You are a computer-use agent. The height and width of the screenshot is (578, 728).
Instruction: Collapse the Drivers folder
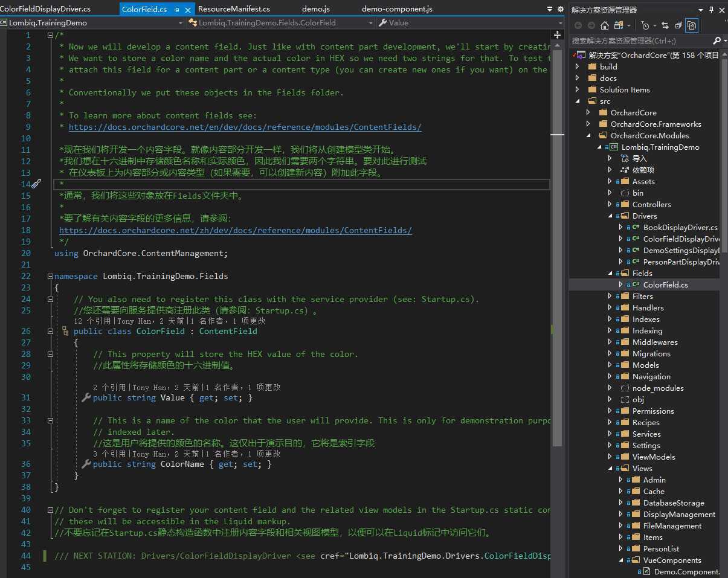click(x=610, y=216)
